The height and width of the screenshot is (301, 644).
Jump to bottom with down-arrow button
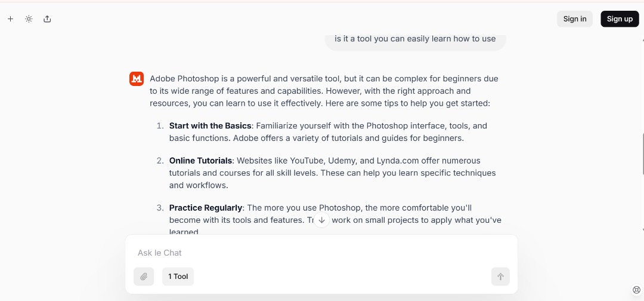pyautogui.click(x=321, y=220)
